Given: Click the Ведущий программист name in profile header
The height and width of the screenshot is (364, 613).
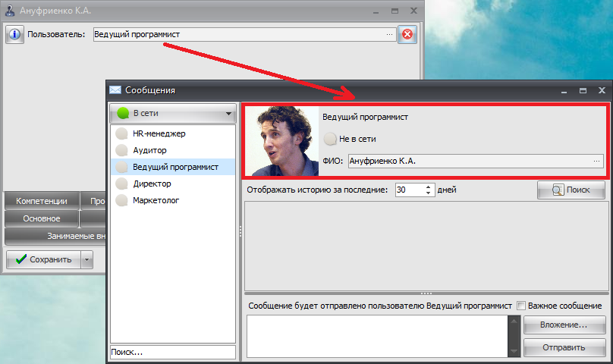Looking at the screenshot, I should pyautogui.click(x=365, y=117).
